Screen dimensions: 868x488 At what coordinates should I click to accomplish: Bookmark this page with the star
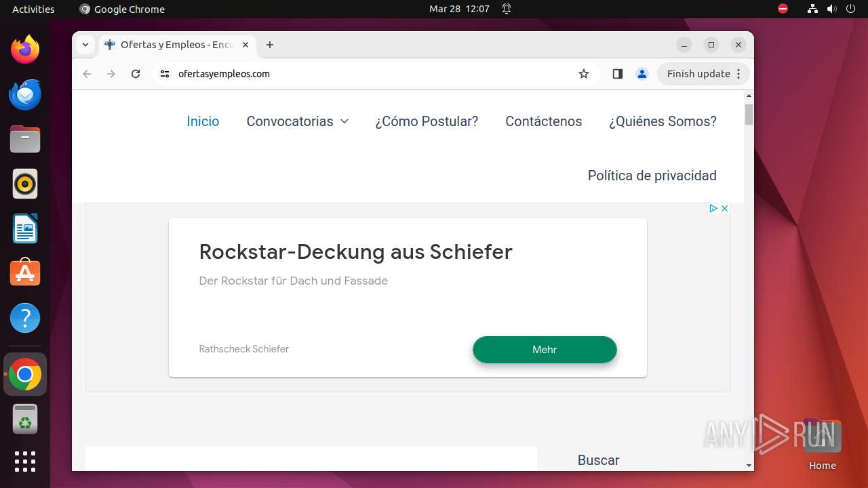pos(584,74)
